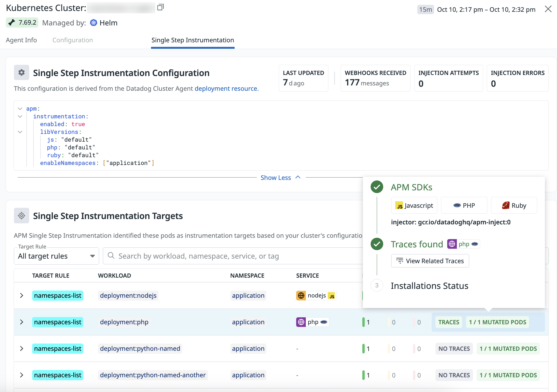Click the Traces found checkmark
The width and height of the screenshot is (557, 392).
tap(377, 244)
